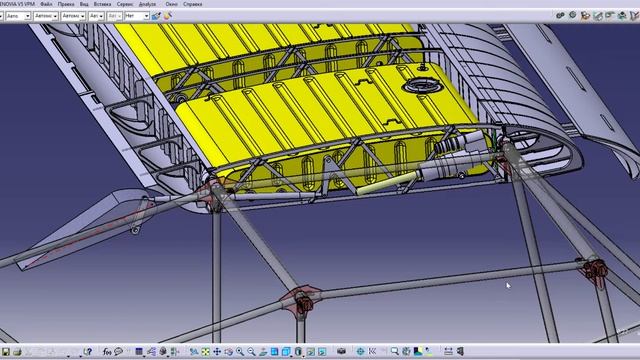Open the Isometric quick view cube
The height and width of the screenshot is (360, 640).
pos(287,351)
